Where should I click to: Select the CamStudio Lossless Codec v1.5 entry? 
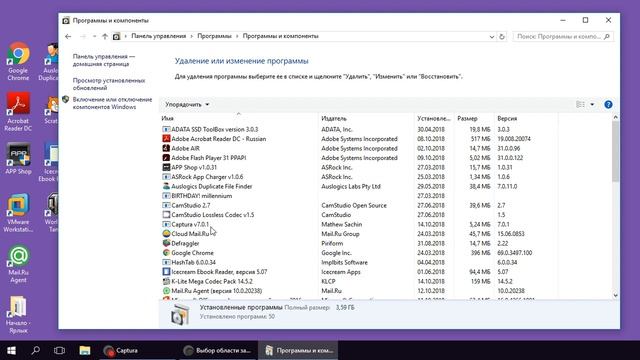pyautogui.click(x=213, y=215)
